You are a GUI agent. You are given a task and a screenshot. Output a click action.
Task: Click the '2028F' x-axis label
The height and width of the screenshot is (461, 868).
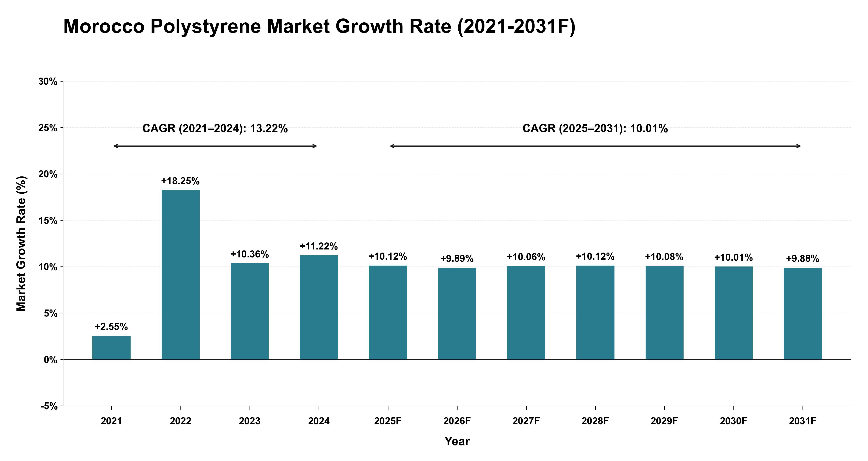595,421
